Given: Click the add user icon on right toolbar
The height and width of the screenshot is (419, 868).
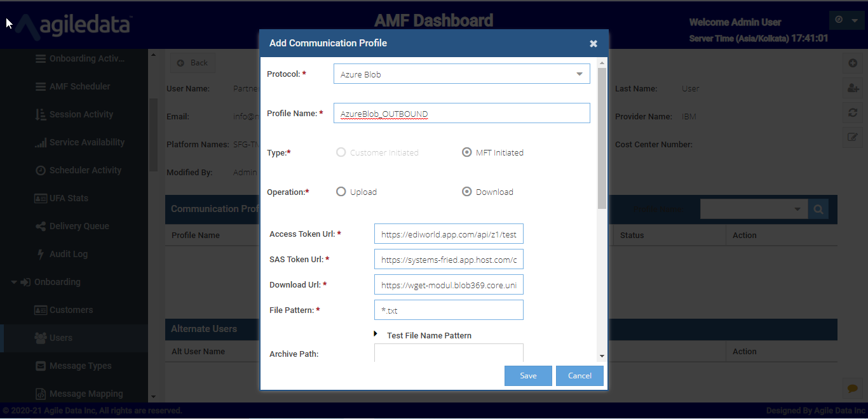Looking at the screenshot, I should (x=853, y=88).
